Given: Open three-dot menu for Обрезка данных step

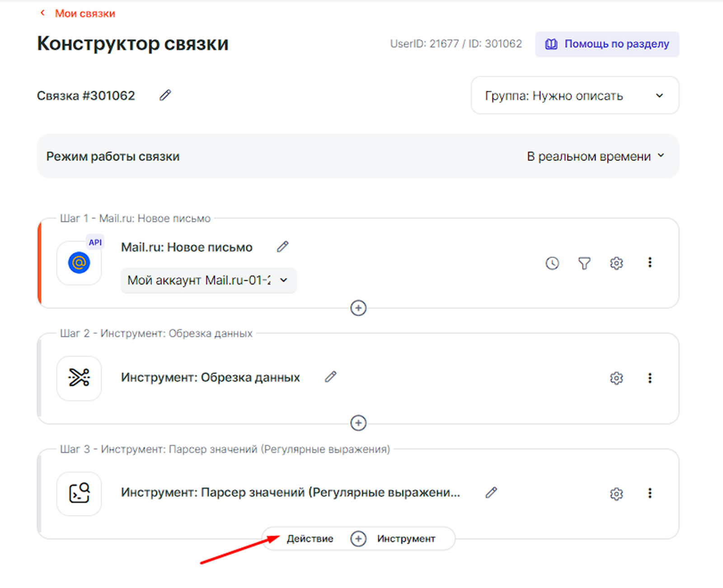Looking at the screenshot, I should click(x=650, y=378).
